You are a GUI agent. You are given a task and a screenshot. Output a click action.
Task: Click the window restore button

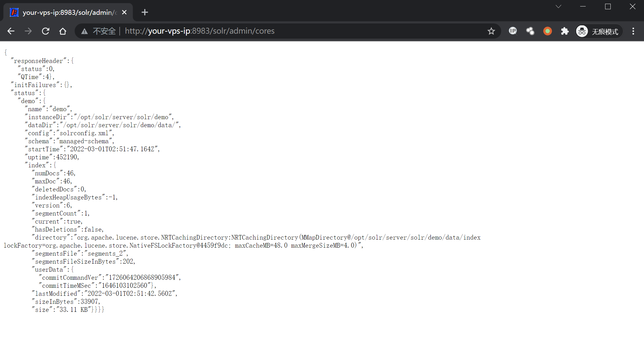[608, 6]
